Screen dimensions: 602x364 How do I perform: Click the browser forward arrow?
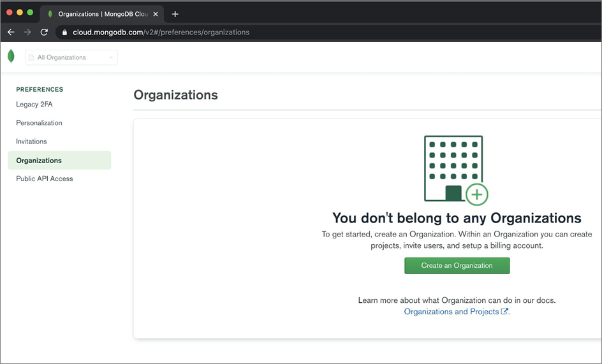(27, 33)
